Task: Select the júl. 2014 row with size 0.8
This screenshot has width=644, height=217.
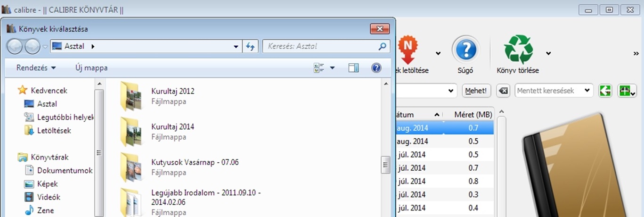Action: click(x=445, y=181)
